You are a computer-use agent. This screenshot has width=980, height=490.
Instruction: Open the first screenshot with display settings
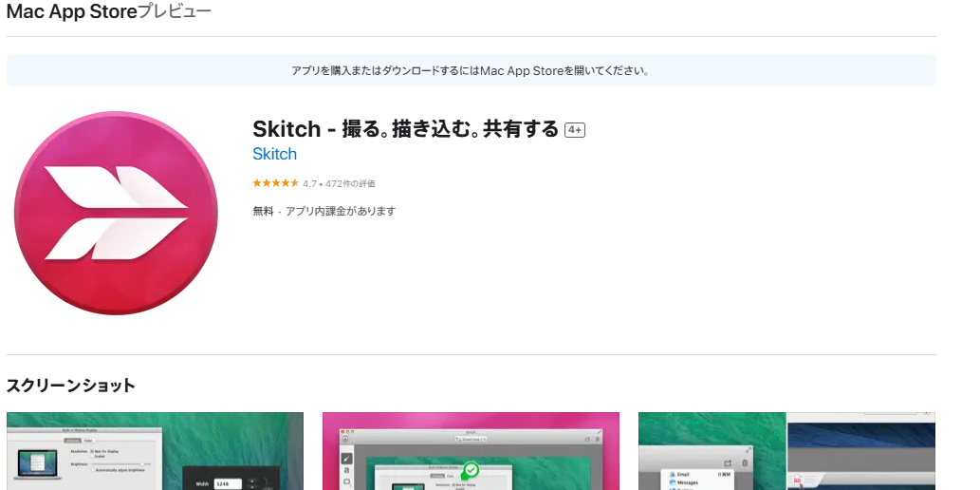[x=155, y=451]
